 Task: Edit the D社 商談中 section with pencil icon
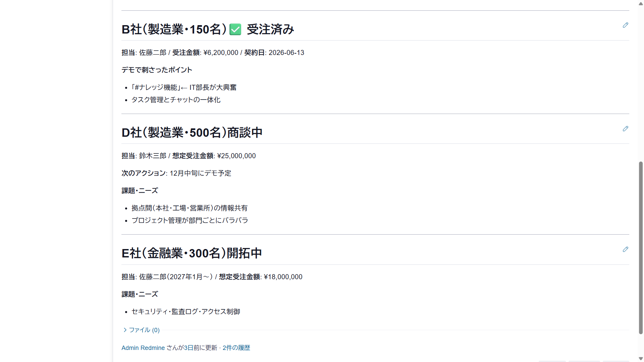point(625,129)
